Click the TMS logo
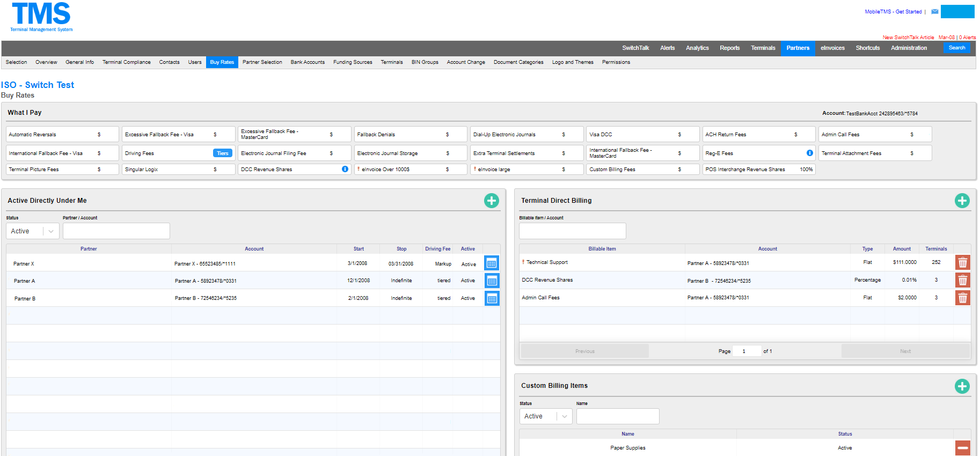 [x=41, y=17]
